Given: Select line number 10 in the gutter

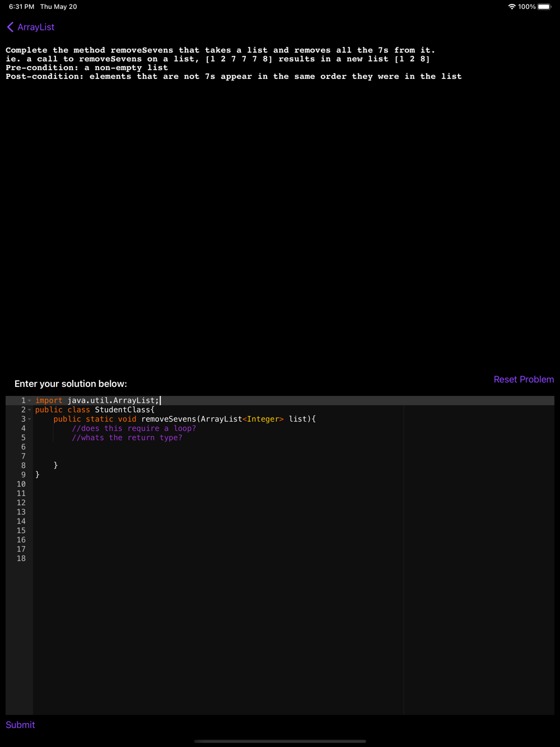Looking at the screenshot, I should click(x=21, y=484).
